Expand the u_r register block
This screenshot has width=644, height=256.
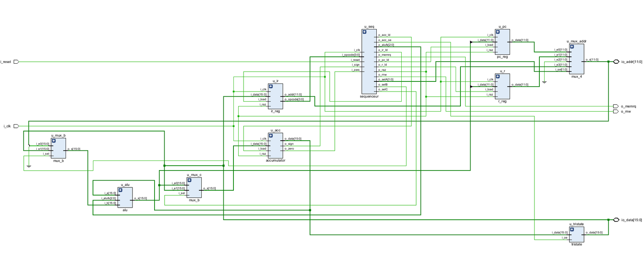[498, 76]
